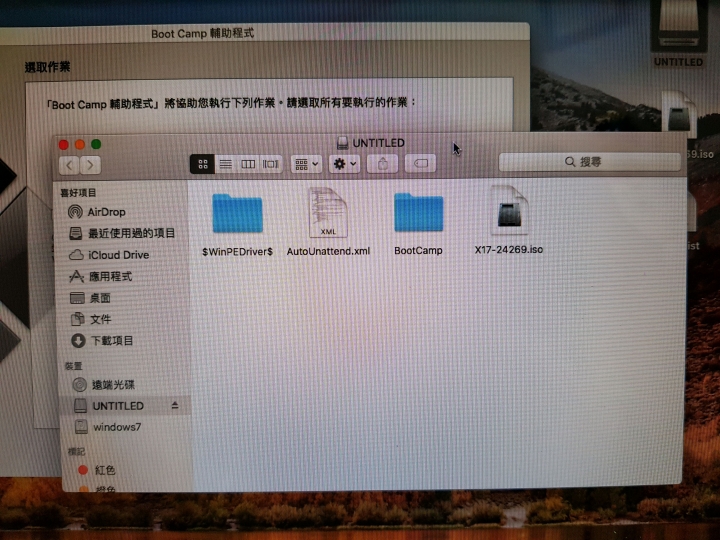Select 遠端光碟 in the sidebar
The image size is (720, 540).
click(x=104, y=385)
